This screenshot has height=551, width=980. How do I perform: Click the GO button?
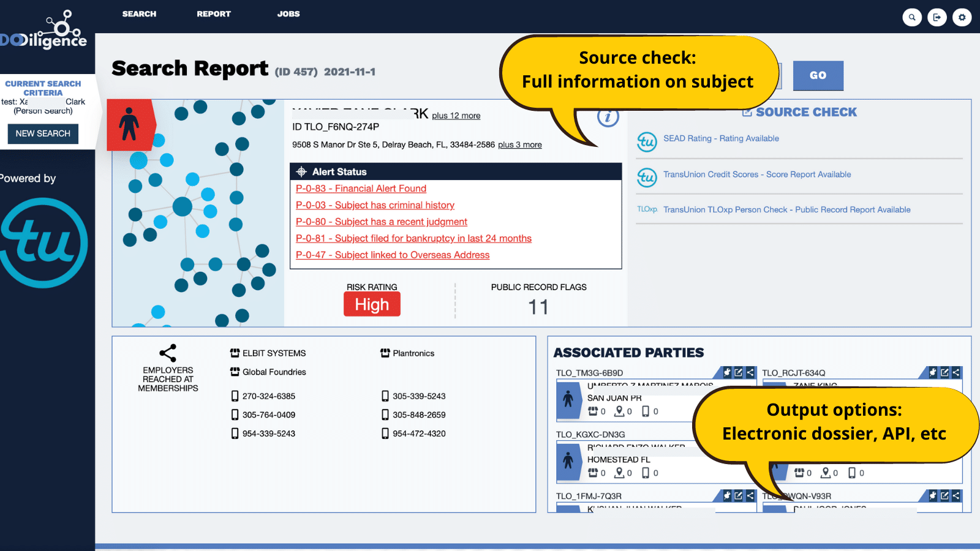tap(818, 75)
